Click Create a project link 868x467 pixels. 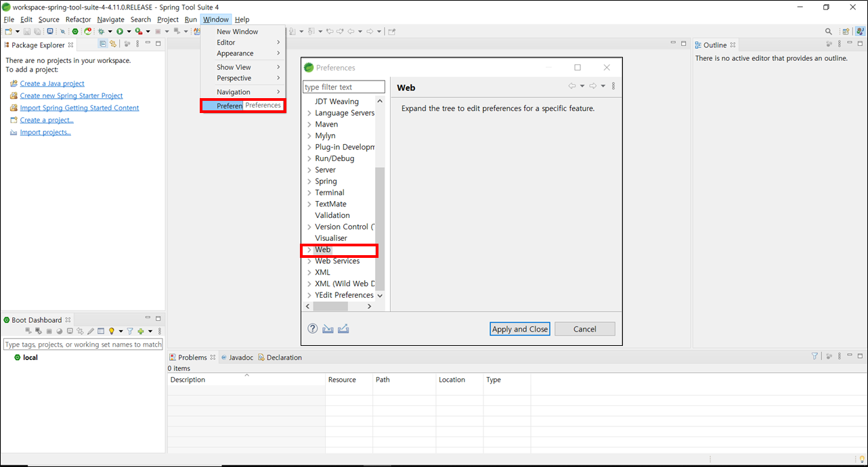(47, 120)
